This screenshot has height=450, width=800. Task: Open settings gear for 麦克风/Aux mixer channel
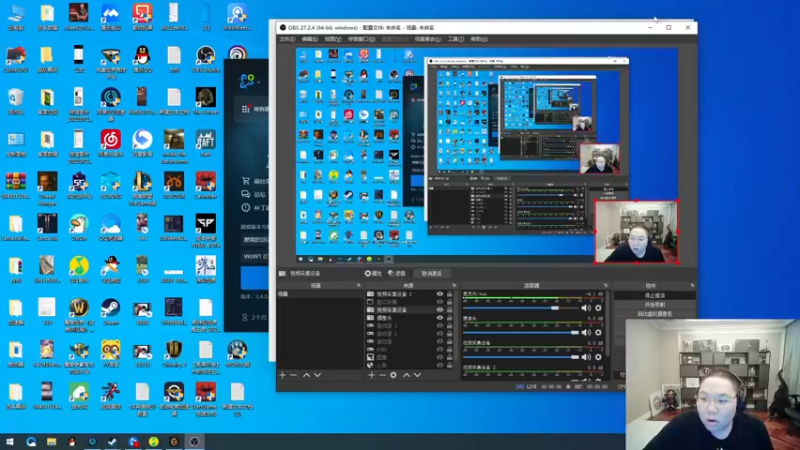tap(598, 308)
